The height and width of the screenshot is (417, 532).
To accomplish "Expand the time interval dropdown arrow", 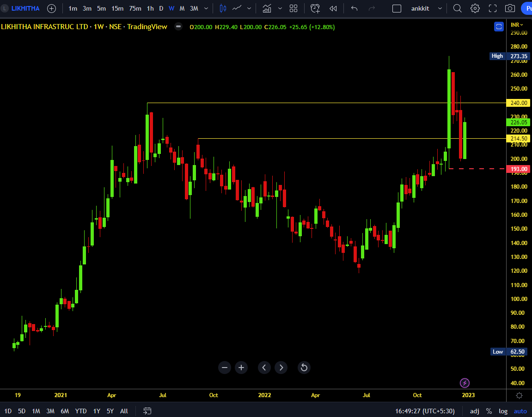I will [x=206, y=8].
